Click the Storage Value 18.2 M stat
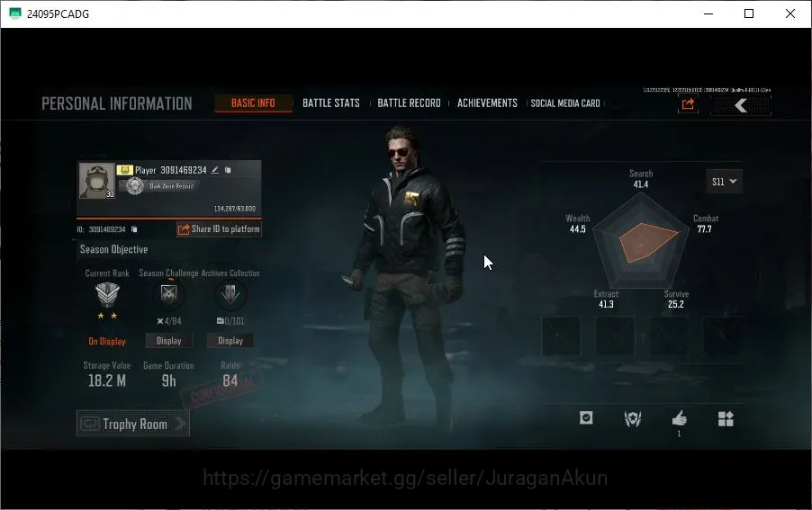 (107, 374)
